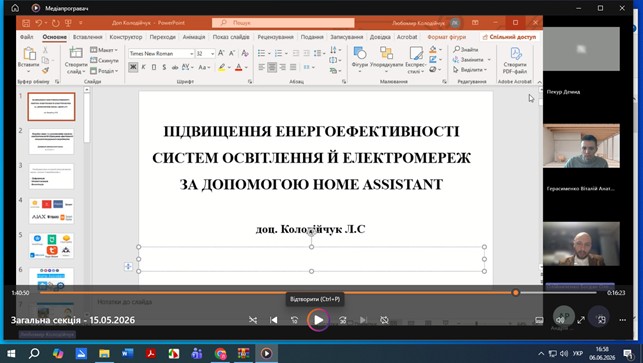Apply red font color
643x363 pixels.
pyautogui.click(x=239, y=67)
